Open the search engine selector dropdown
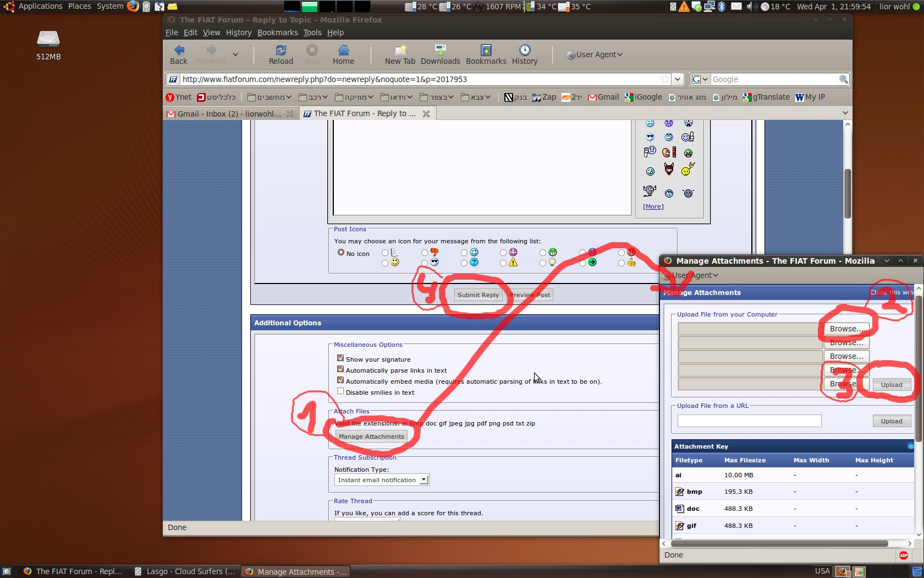The height and width of the screenshot is (578, 924). pyautogui.click(x=700, y=79)
